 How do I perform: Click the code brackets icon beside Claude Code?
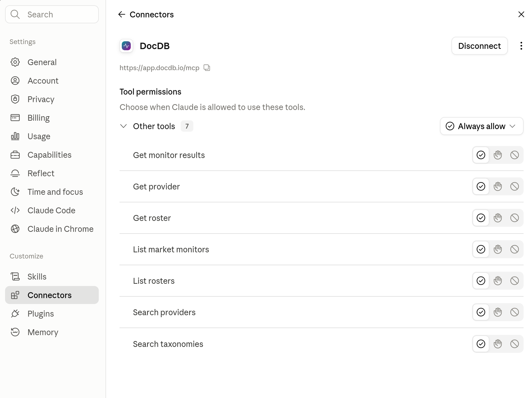[15, 210]
